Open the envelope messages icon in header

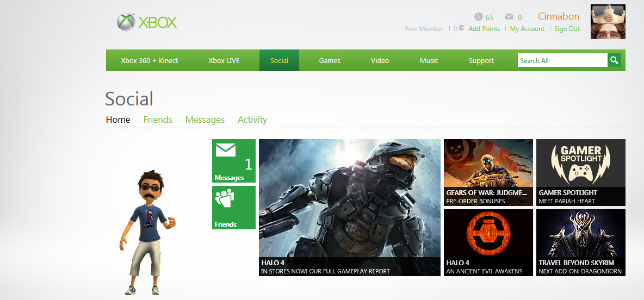point(509,17)
